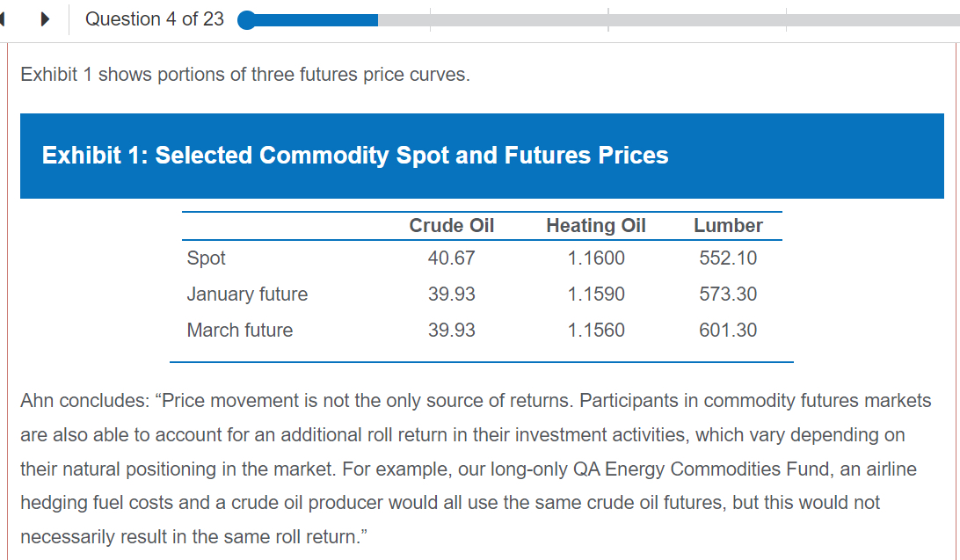This screenshot has height=560, width=960.
Task: Click the Lumber column header
Action: [x=728, y=226]
